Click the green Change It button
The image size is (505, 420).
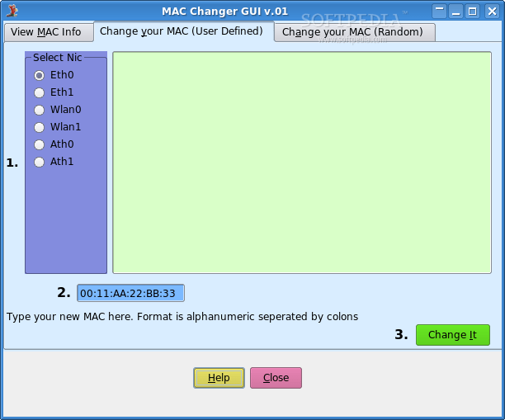point(453,335)
